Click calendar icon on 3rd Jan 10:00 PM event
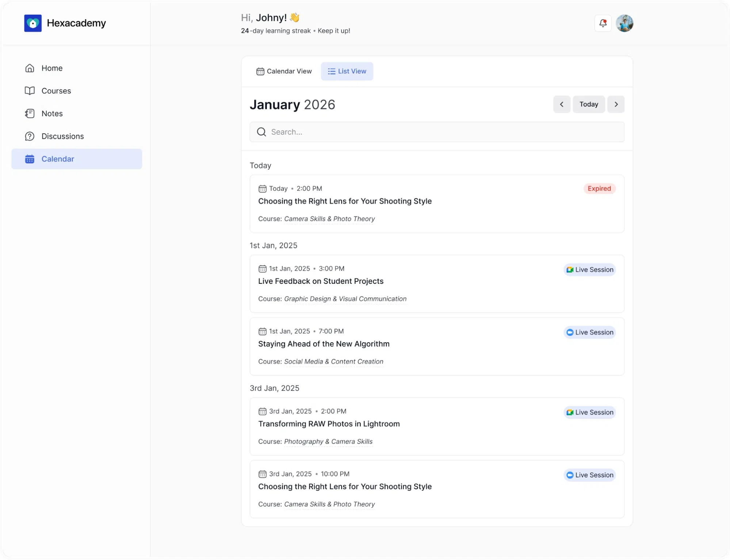Viewport: 730px width, 560px height. click(x=263, y=475)
